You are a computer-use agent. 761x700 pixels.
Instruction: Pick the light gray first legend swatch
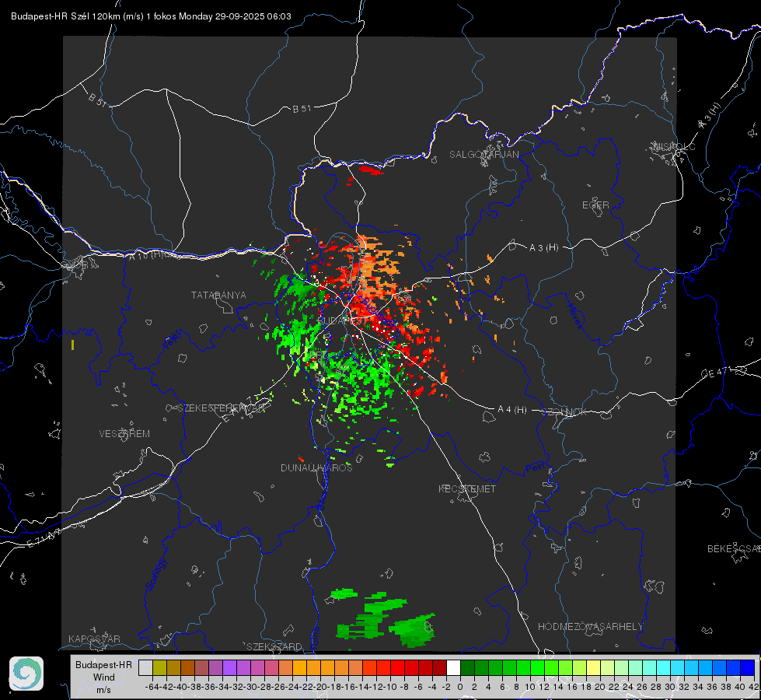tap(145, 667)
